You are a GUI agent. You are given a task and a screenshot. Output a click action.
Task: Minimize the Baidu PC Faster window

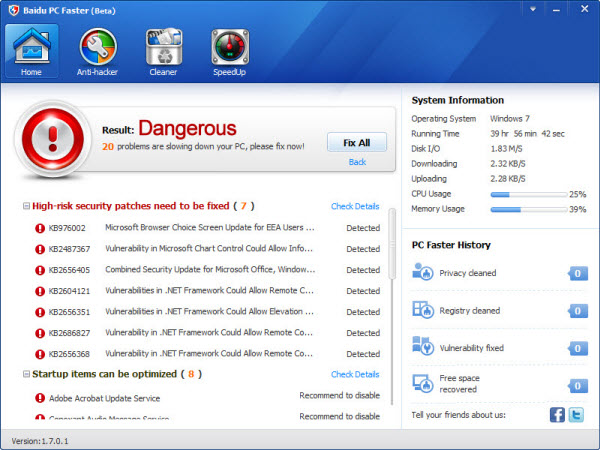[556, 10]
